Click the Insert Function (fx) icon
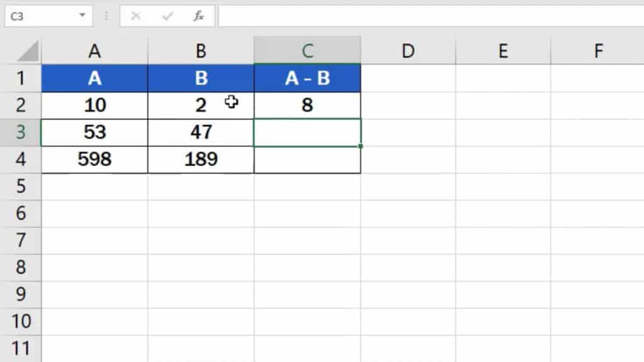This screenshot has width=644, height=362. [199, 16]
